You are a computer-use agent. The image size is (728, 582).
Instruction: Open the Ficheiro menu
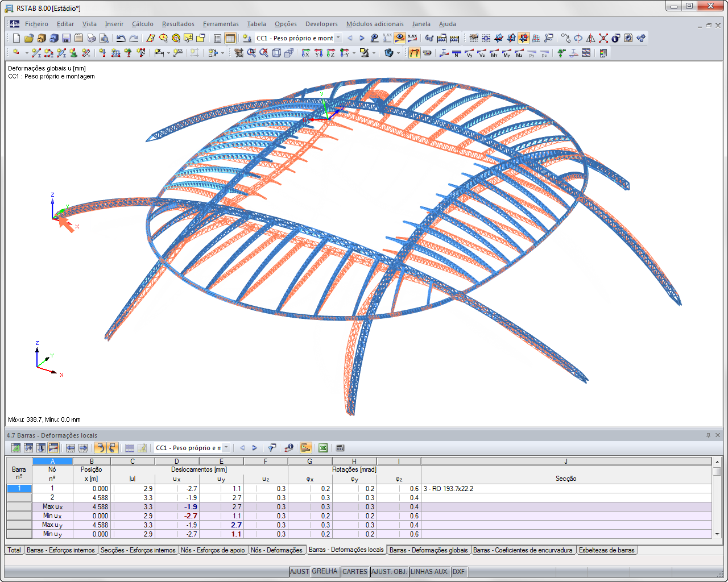pos(36,24)
